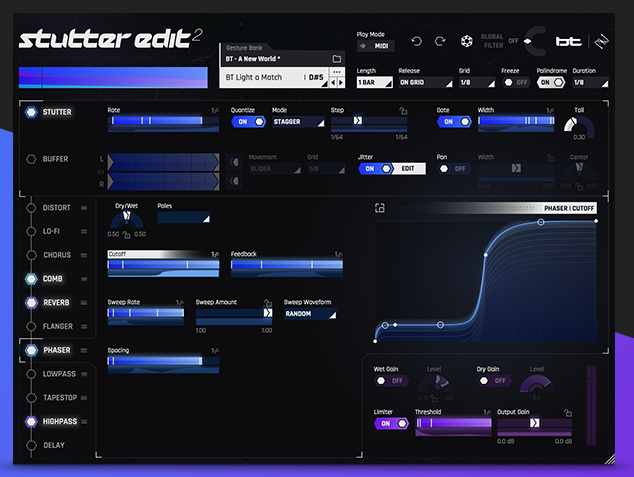The width and height of the screenshot is (634, 477).
Task: Click the MIDI Play Mode button
Action: (x=376, y=46)
